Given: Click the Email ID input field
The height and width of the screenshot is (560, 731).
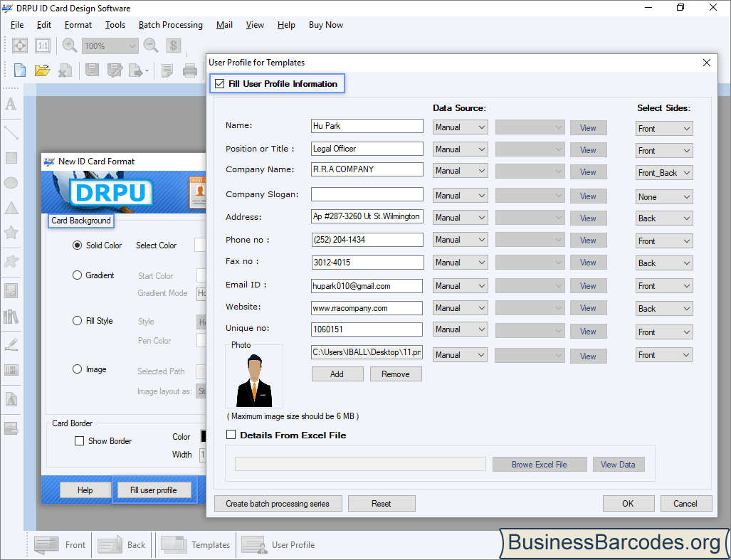Looking at the screenshot, I should (367, 286).
